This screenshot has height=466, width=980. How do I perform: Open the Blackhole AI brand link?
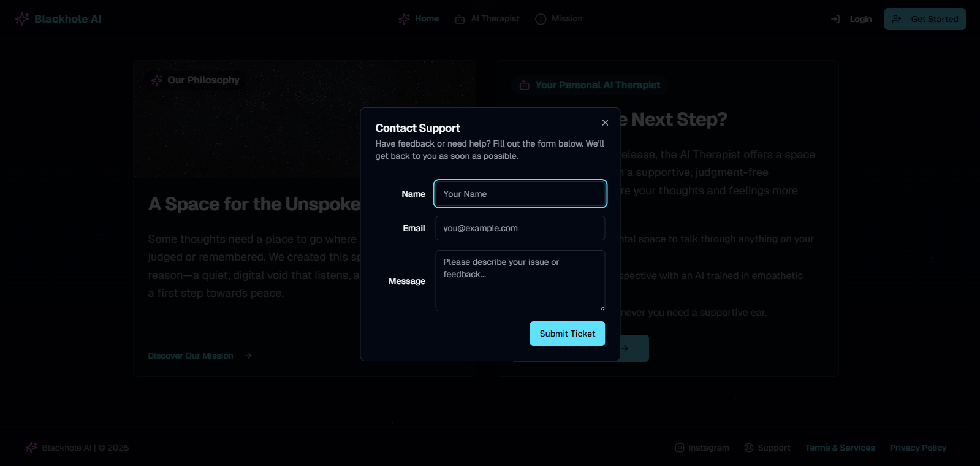click(x=59, y=19)
